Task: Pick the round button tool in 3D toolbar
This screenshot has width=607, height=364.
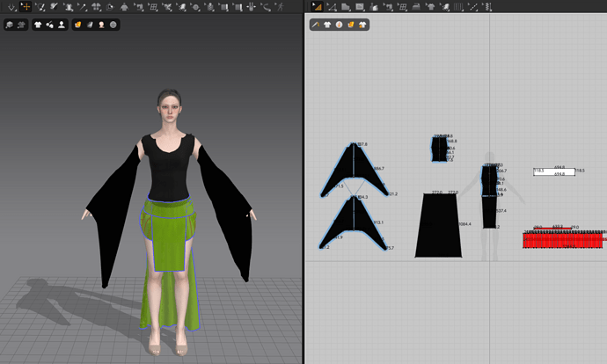Action: pos(196,6)
